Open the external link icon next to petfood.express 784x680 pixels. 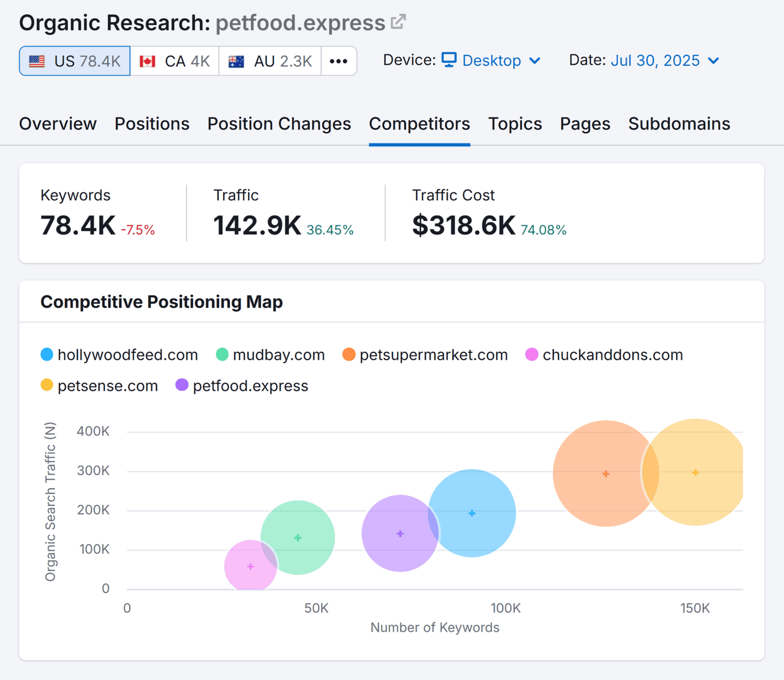pos(399,21)
